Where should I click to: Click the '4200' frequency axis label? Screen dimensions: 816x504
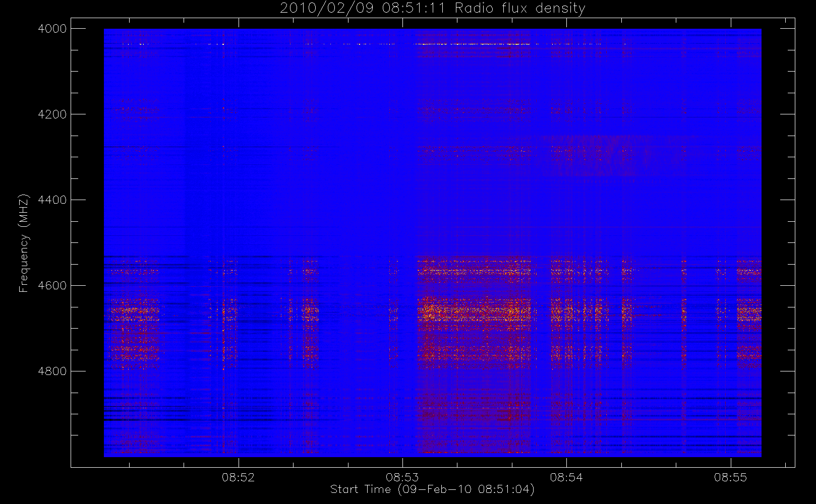click(x=52, y=114)
